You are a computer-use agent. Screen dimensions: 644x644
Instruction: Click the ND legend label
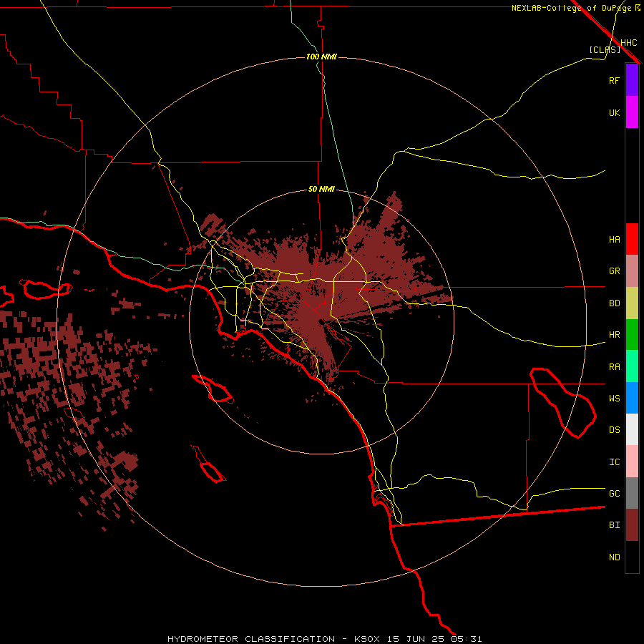(614, 557)
